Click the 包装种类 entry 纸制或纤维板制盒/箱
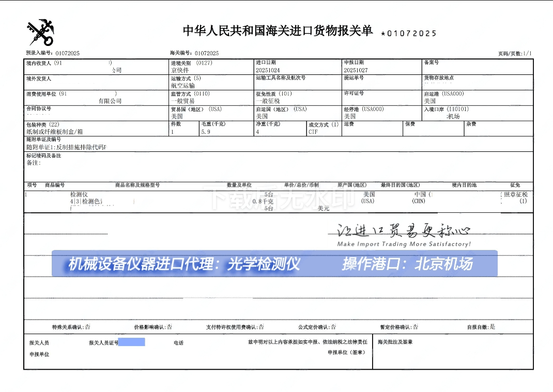Screen dimensions: 553x392 (54, 132)
